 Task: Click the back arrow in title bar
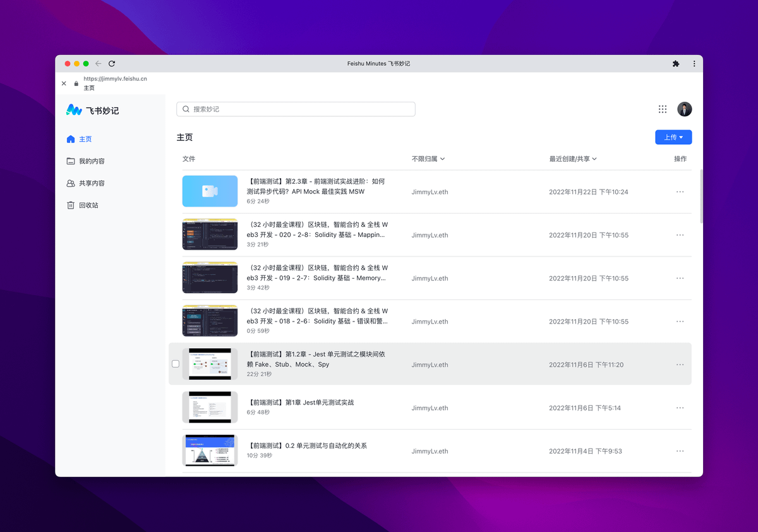click(x=98, y=64)
